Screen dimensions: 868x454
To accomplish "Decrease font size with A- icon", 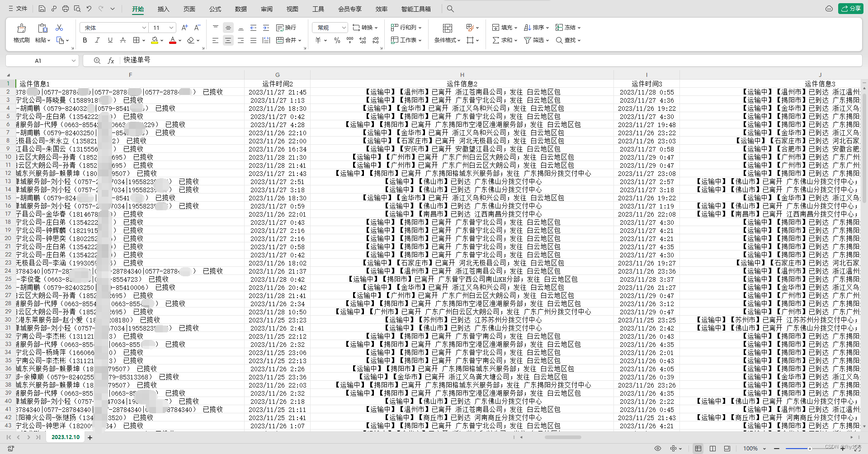I will (x=197, y=28).
